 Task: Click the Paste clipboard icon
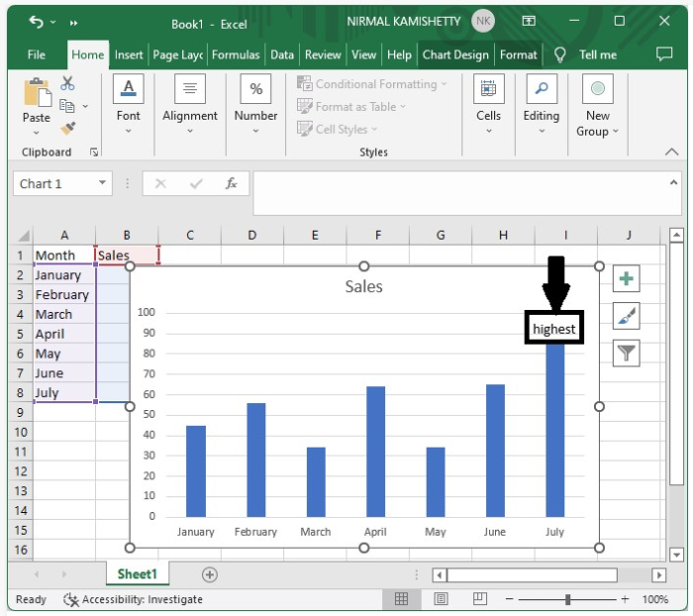point(38,92)
